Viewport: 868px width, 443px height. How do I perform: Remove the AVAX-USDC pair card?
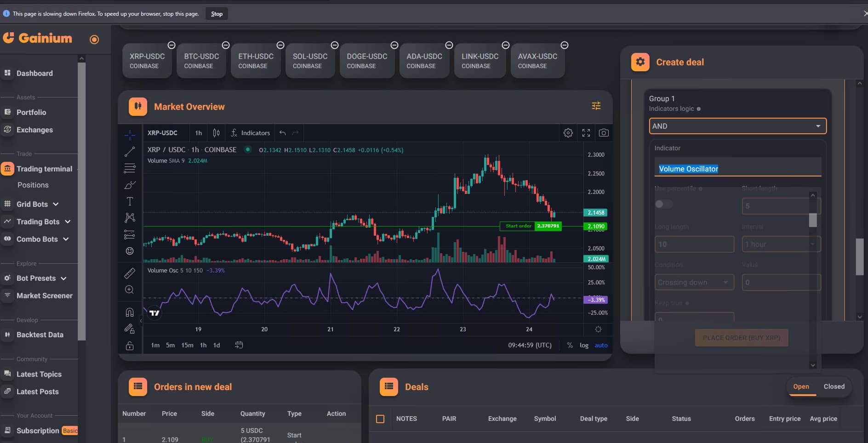coord(565,45)
